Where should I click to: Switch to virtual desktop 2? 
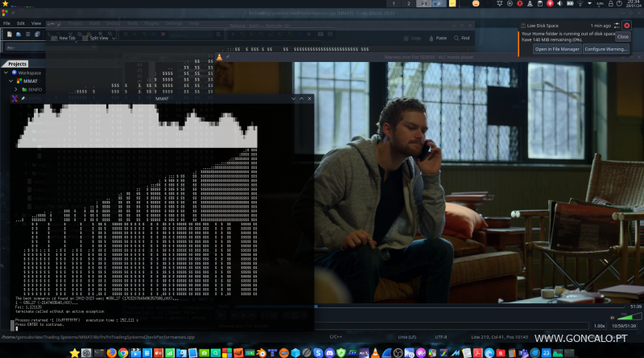409,4
